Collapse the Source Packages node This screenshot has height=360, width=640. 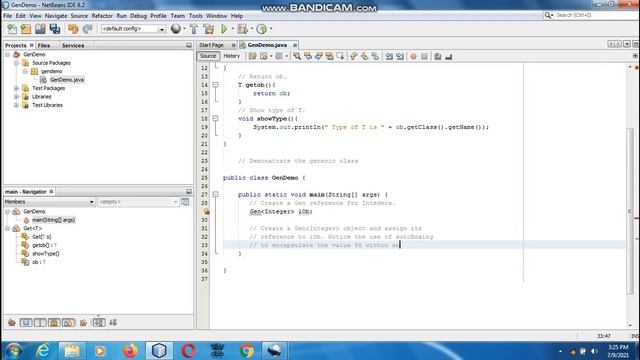pos(16,63)
